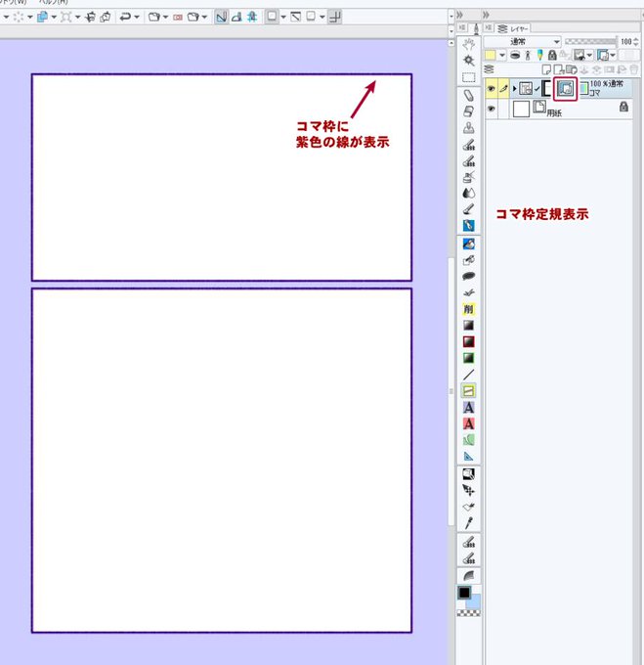
Task: Hide the 用紙 paper layer eye
Action: [x=491, y=109]
